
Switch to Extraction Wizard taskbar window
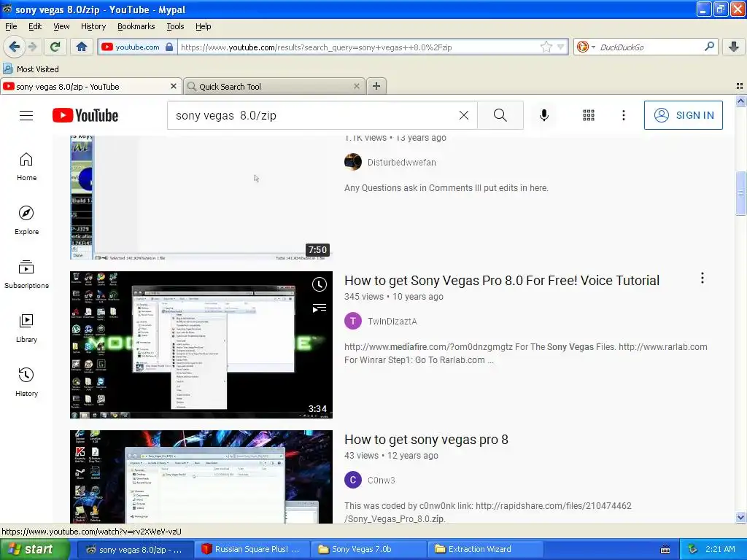click(x=484, y=549)
